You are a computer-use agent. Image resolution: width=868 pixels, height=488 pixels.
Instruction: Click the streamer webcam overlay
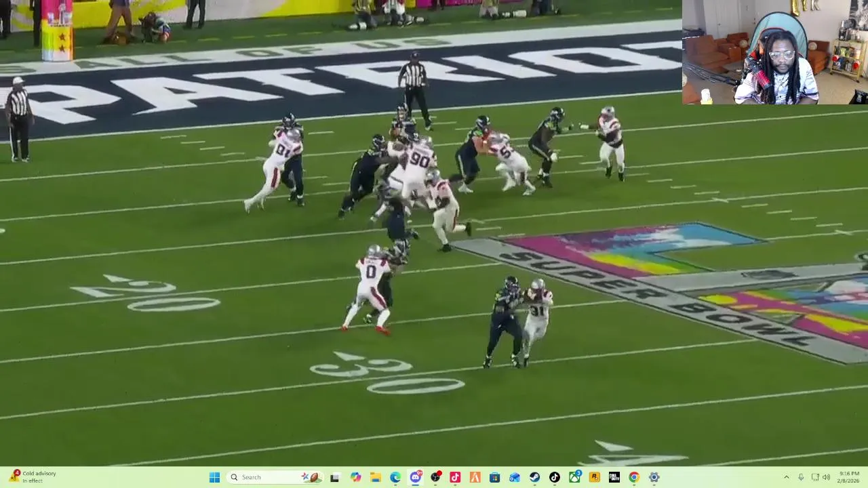coord(774,52)
